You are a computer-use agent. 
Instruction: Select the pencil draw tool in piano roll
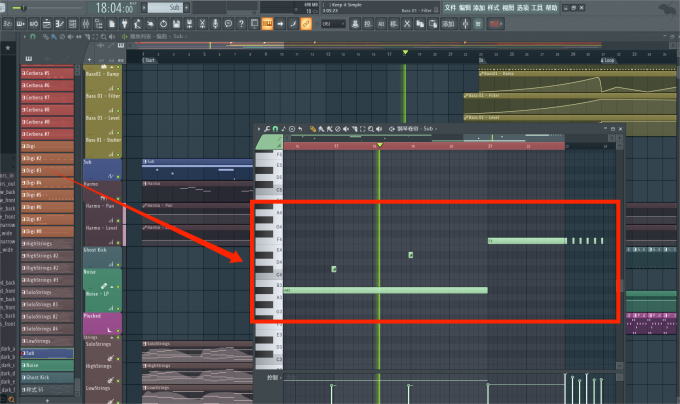[x=313, y=129]
